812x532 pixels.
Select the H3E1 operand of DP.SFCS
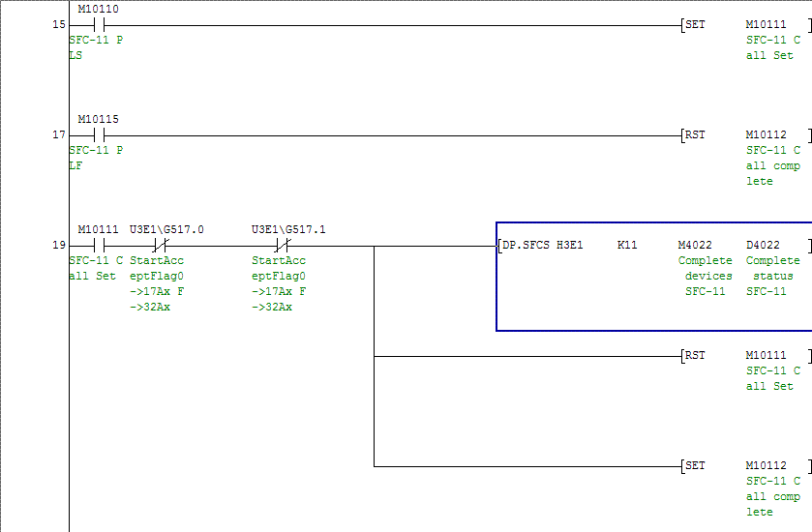click(x=569, y=246)
